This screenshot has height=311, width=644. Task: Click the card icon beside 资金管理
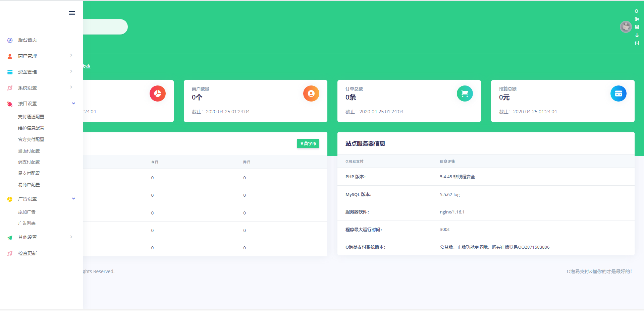point(10,72)
